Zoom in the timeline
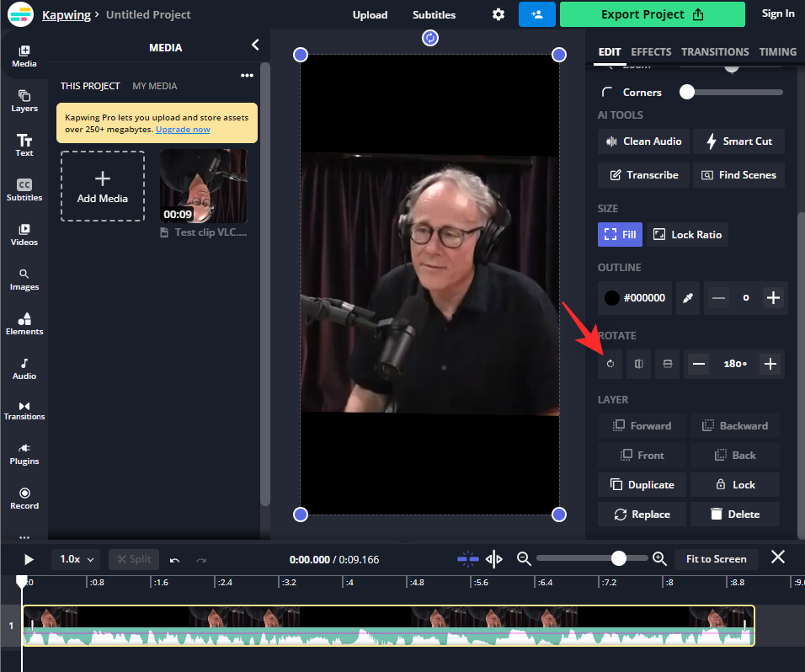This screenshot has width=805, height=672. tap(659, 558)
